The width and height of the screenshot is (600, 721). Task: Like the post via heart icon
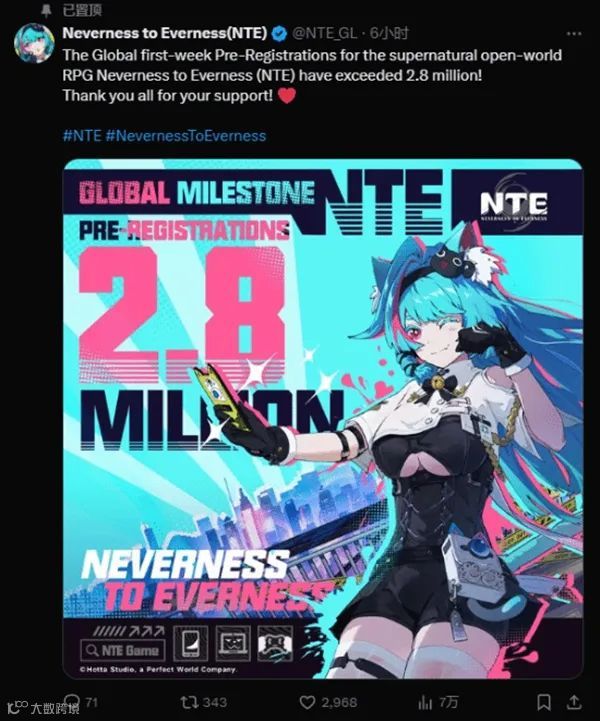(x=307, y=702)
